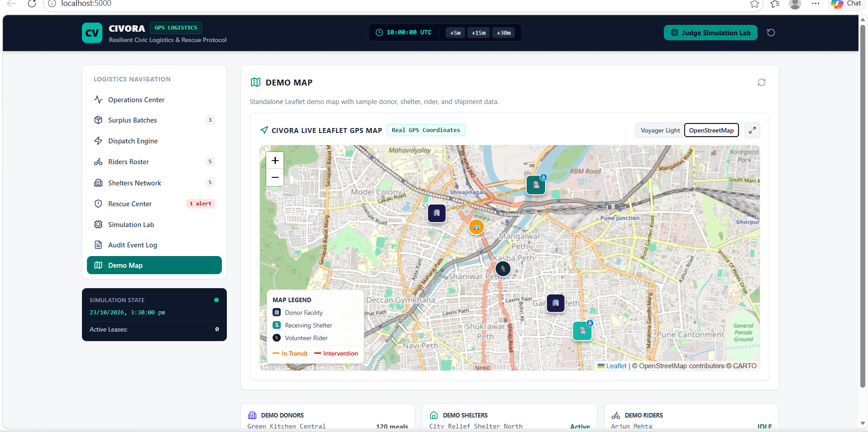
Task: Open Copilot Chat in browser toolbar
Action: pyautogui.click(x=847, y=4)
